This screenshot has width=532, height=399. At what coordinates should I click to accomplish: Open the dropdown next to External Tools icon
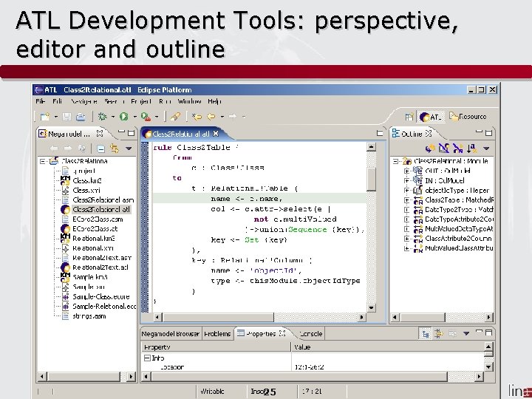[157, 117]
